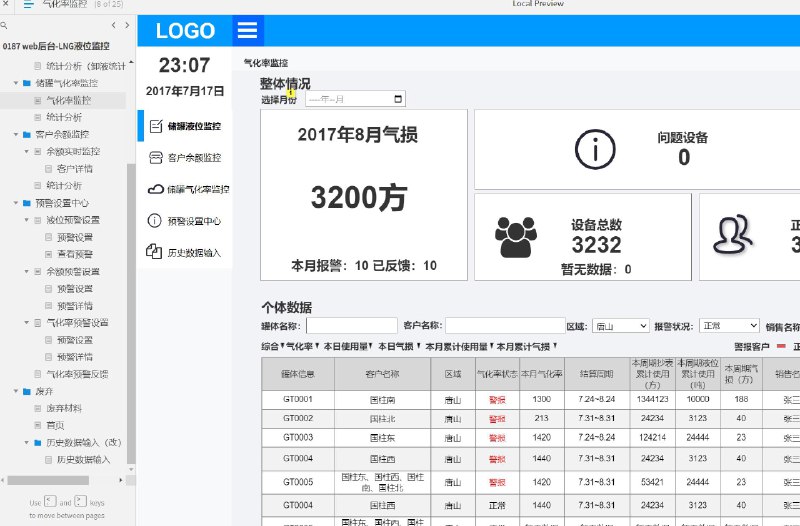Close the sitemap panel with the X icon
Viewport: 800px width, 526px height.
pyautogui.click(x=6, y=4)
